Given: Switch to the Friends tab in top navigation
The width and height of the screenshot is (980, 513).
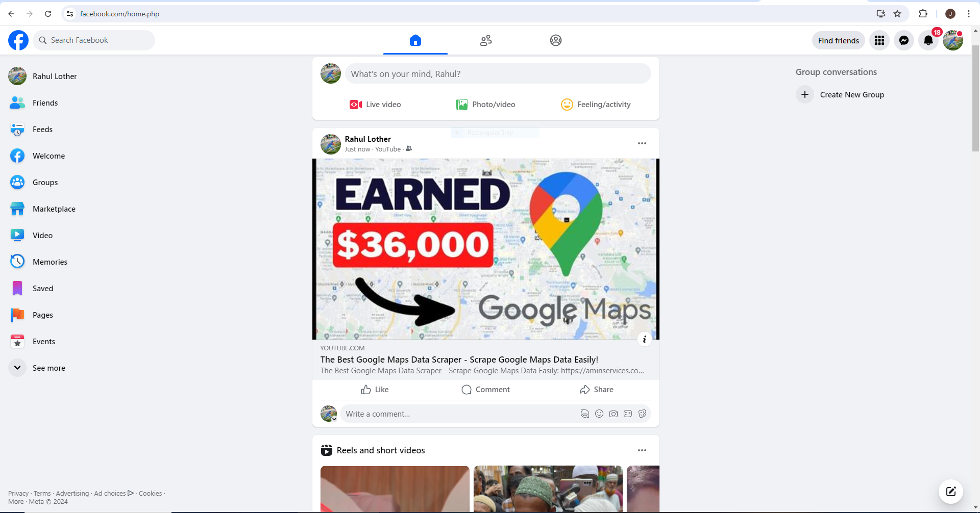Looking at the screenshot, I should click(486, 40).
